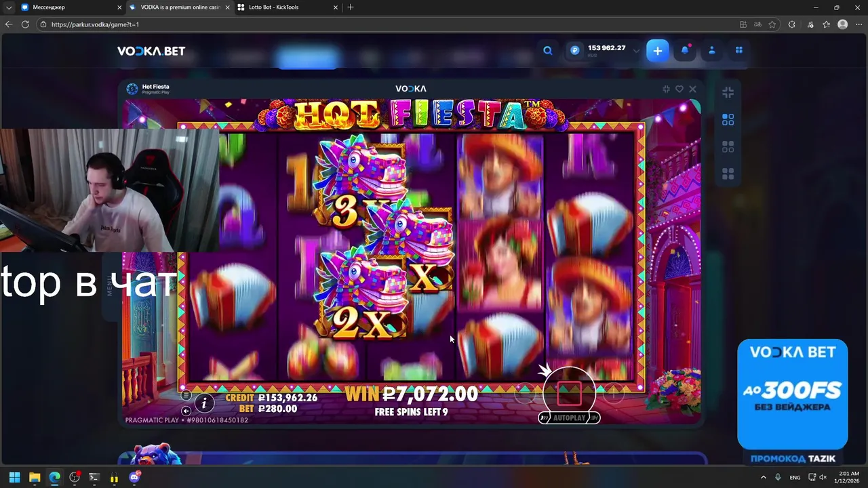Go back in the browser

[x=9, y=24]
